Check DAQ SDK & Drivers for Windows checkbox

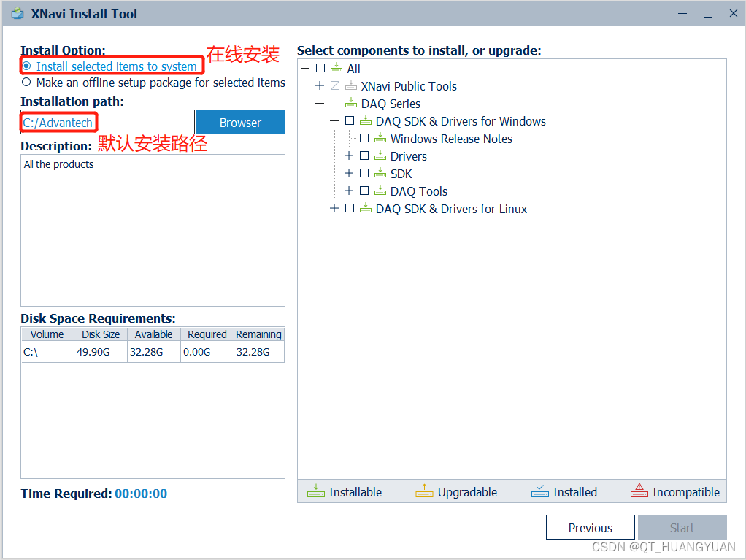[350, 120]
